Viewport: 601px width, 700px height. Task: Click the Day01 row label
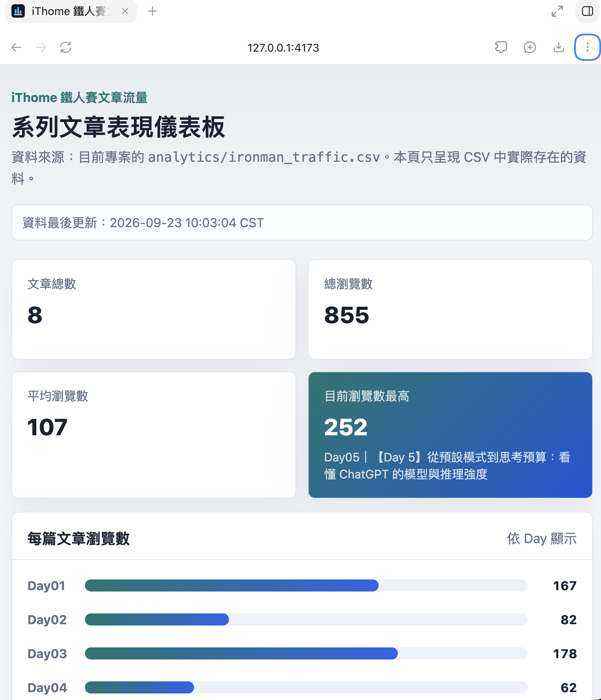coord(46,586)
